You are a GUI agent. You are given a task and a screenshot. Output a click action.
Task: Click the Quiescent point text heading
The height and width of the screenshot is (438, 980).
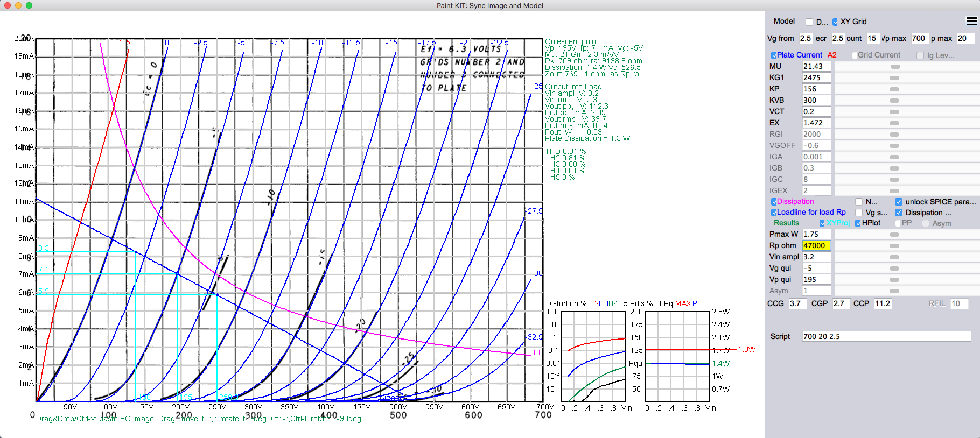pos(572,41)
